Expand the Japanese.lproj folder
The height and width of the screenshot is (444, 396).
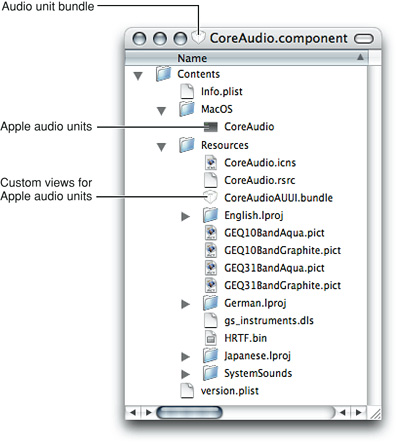pyautogui.click(x=185, y=357)
